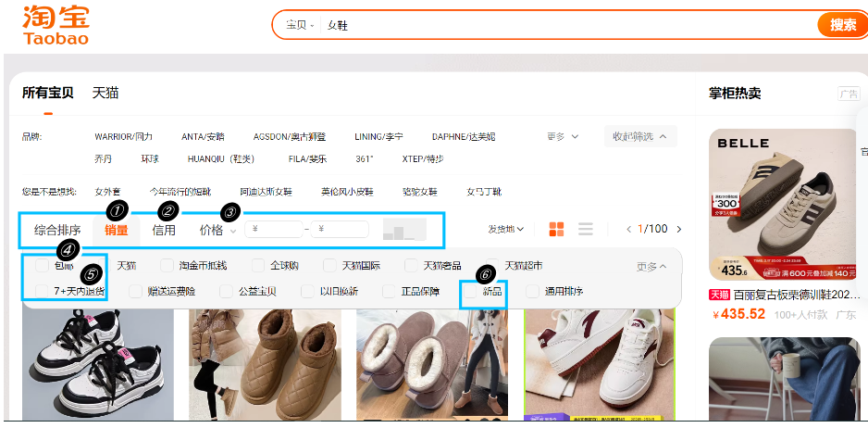Switch to list view layout
The image size is (868, 428).
pyautogui.click(x=586, y=229)
